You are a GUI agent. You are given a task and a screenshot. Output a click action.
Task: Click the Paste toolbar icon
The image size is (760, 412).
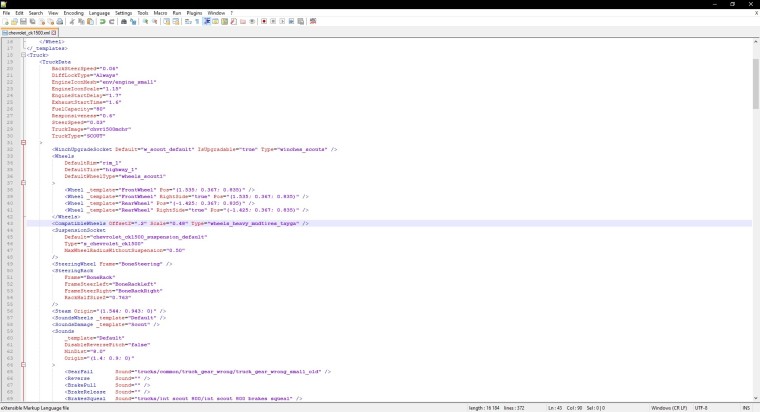click(90, 21)
